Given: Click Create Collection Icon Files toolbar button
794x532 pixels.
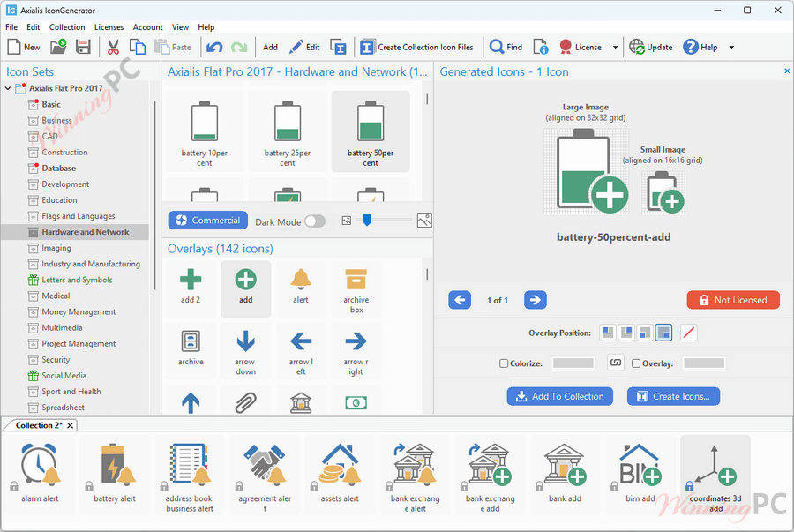Looking at the screenshot, I should (416, 47).
